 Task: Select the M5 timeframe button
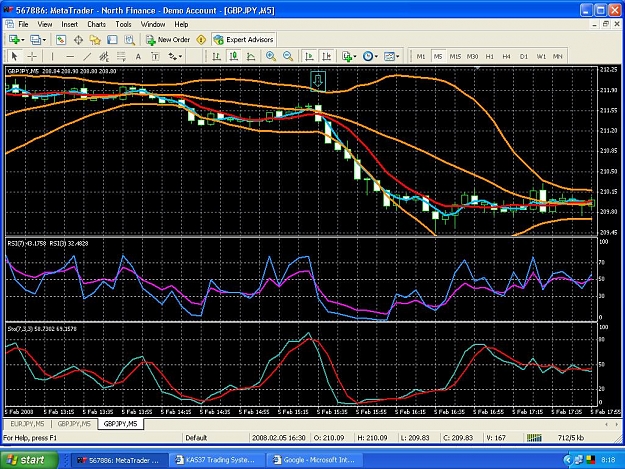coord(438,57)
